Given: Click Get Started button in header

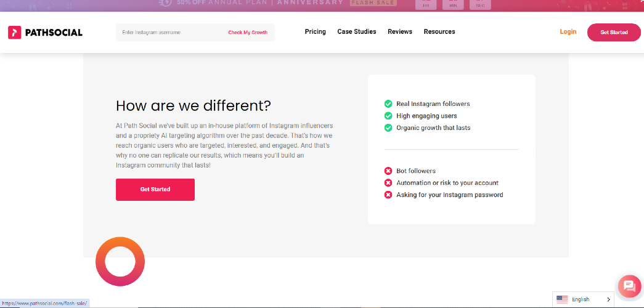Looking at the screenshot, I should [x=614, y=33].
